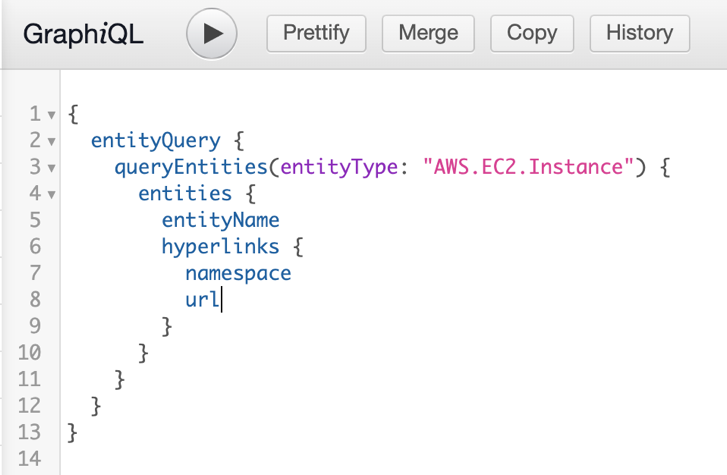Copy the query using the Copy button
The width and height of the screenshot is (727, 475).
coord(531,33)
